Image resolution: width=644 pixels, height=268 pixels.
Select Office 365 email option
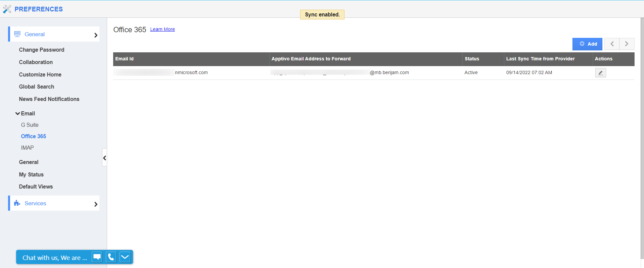click(x=34, y=136)
